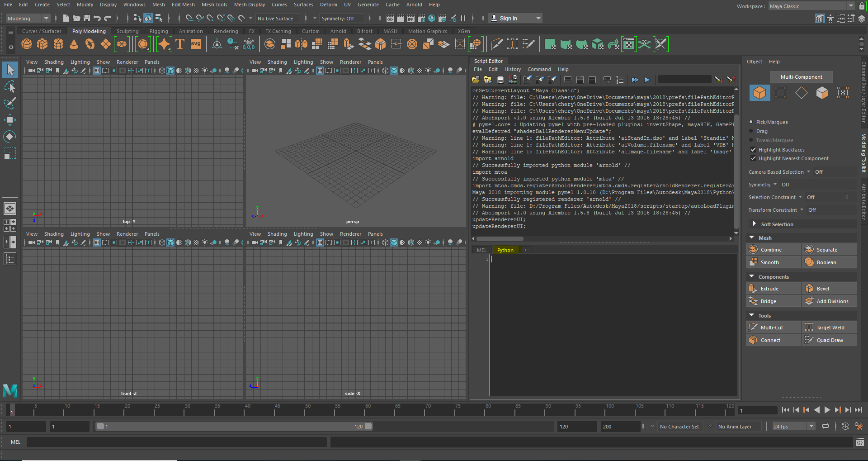Click the Extrude button in Components
This screenshot has height=461, width=868.
tap(769, 289)
